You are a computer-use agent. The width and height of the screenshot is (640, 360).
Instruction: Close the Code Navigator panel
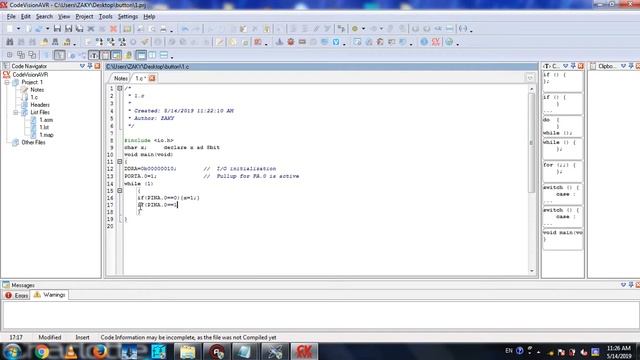97,66
